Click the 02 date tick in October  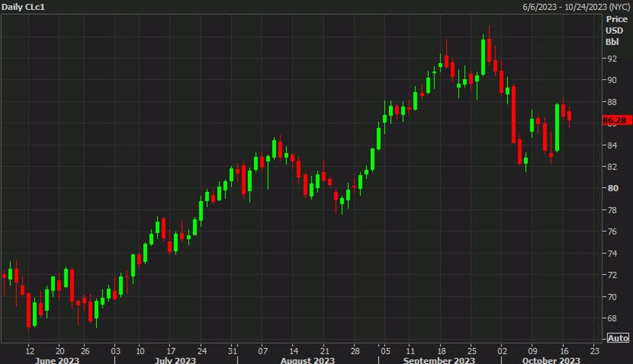click(x=503, y=350)
